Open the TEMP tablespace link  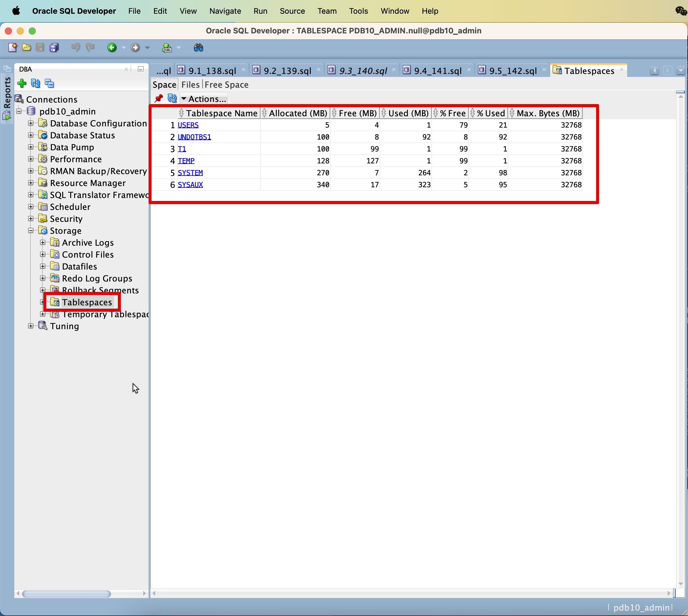[186, 161]
